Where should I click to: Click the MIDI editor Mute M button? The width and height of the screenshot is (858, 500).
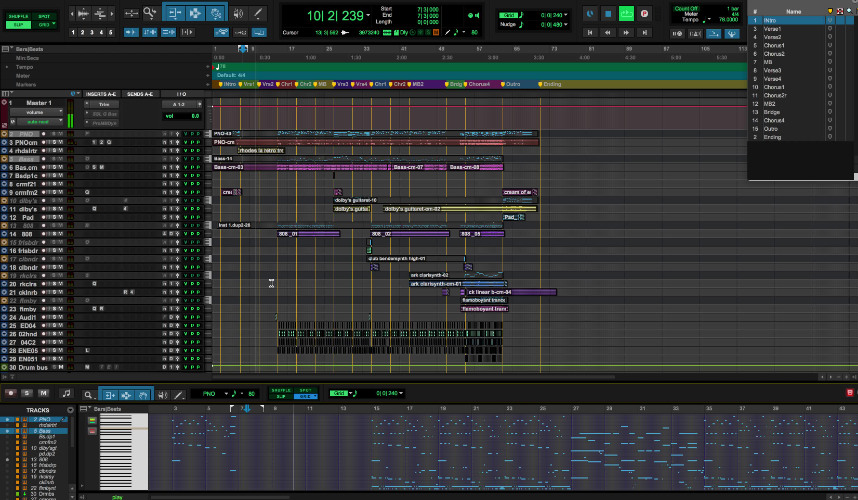click(x=43, y=393)
